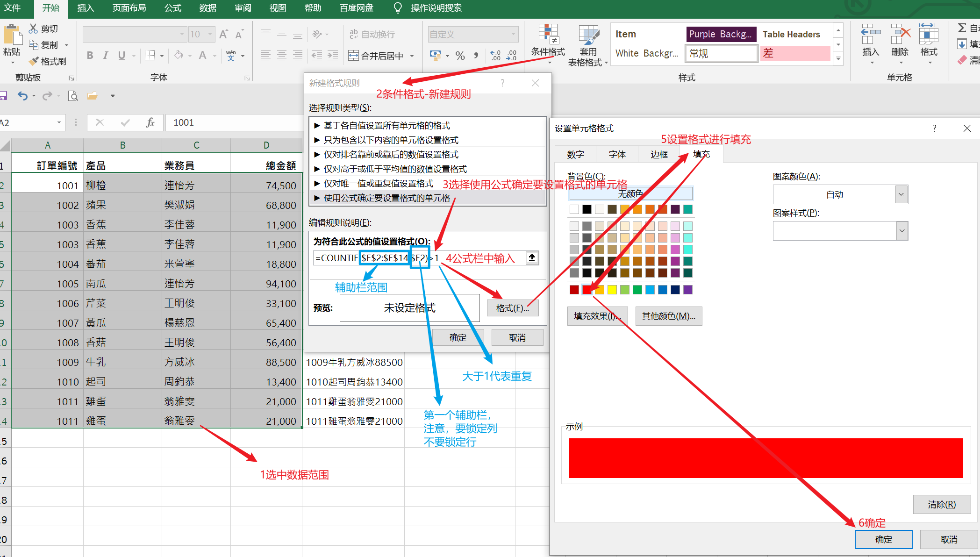
Task: Open the 数据 ribbon tab
Action: tap(208, 8)
